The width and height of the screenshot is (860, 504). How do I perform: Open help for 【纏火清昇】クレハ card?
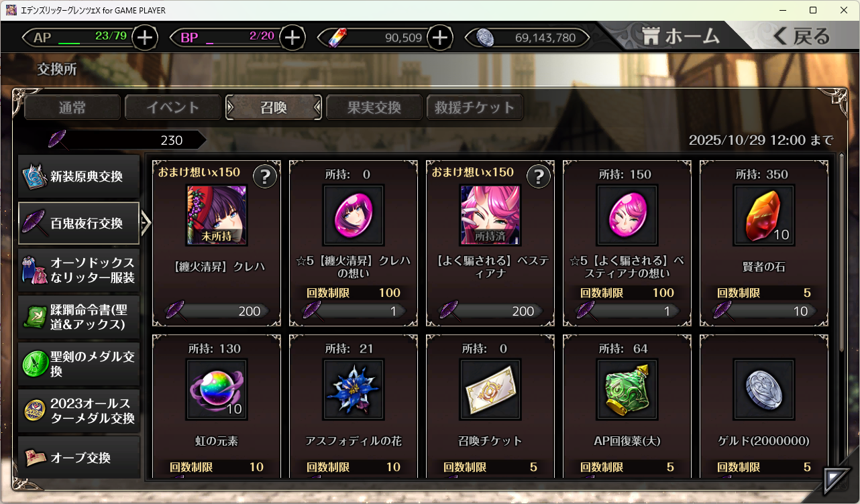[265, 176]
